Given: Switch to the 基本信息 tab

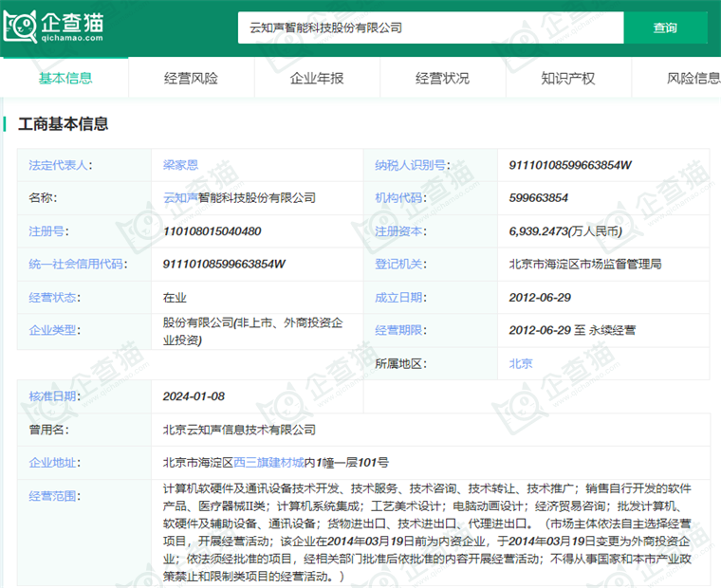Looking at the screenshot, I should point(65,78).
